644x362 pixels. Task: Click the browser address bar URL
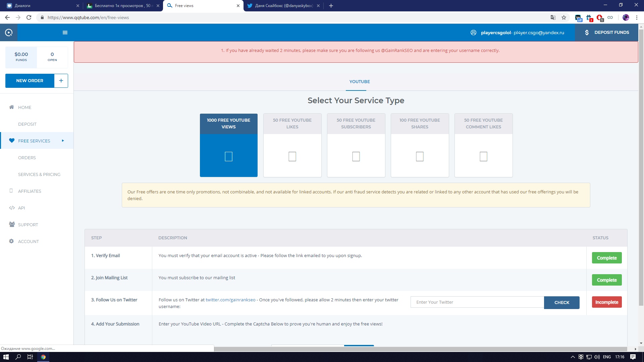point(88,17)
